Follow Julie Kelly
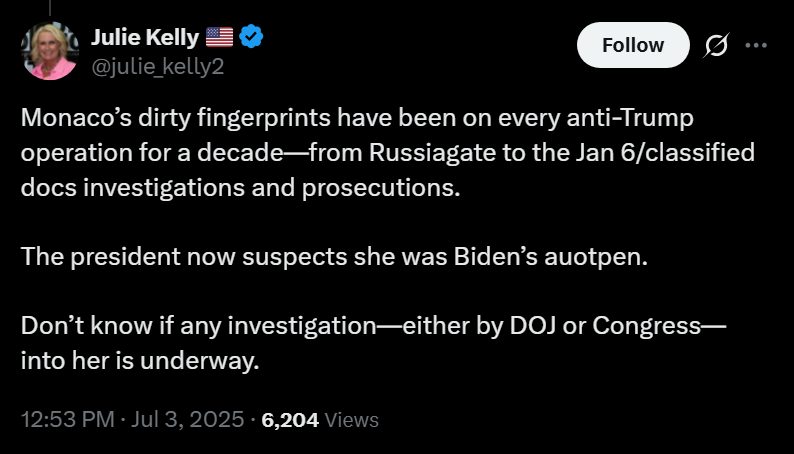The height and width of the screenshot is (454, 794). point(633,45)
